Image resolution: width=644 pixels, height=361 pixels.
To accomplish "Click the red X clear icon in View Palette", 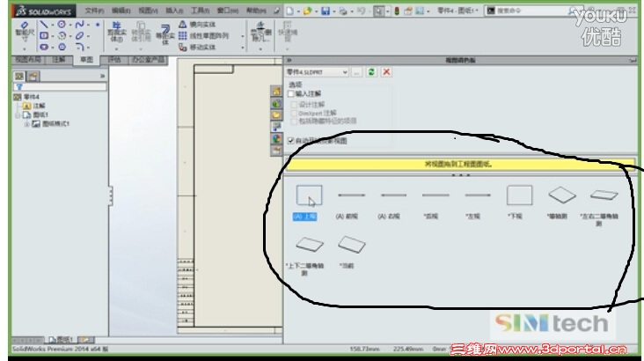I will coord(386,72).
